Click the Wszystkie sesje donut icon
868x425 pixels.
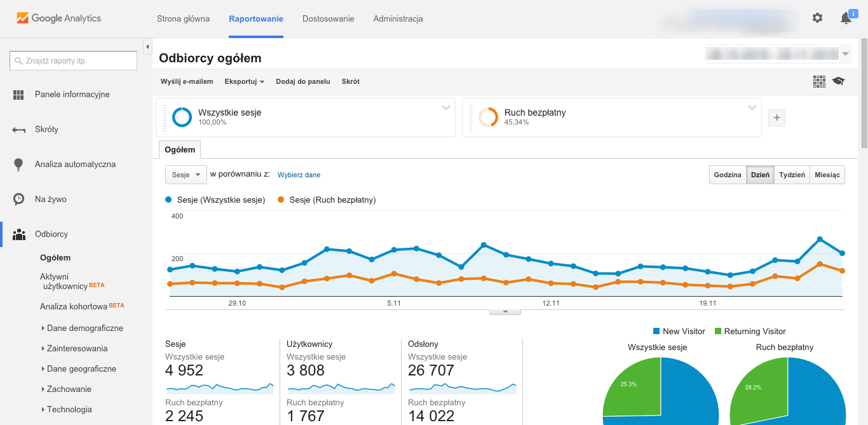(182, 117)
